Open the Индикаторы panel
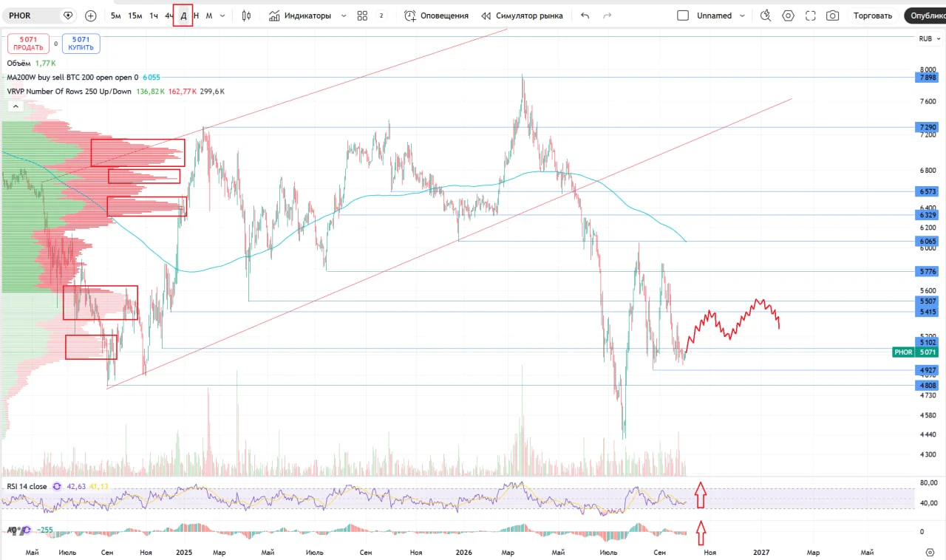Image resolution: width=946 pixels, height=560 pixels. [x=300, y=16]
